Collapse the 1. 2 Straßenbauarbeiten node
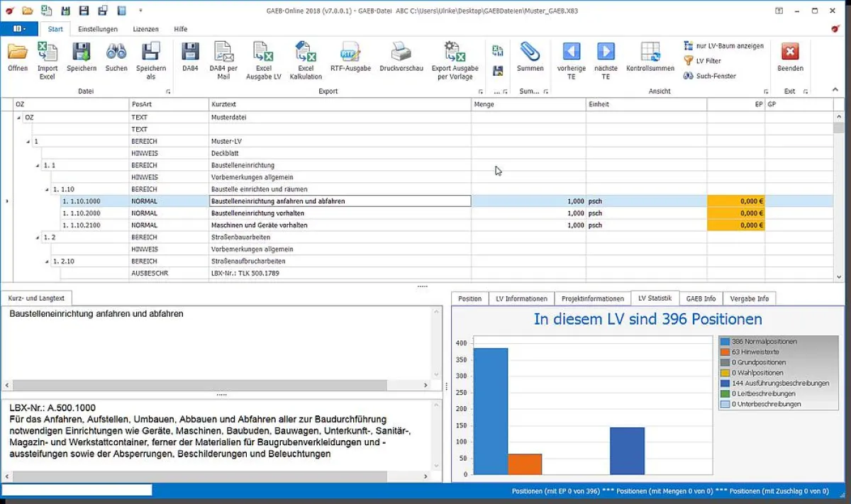The width and height of the screenshot is (851, 504). pyautogui.click(x=38, y=237)
